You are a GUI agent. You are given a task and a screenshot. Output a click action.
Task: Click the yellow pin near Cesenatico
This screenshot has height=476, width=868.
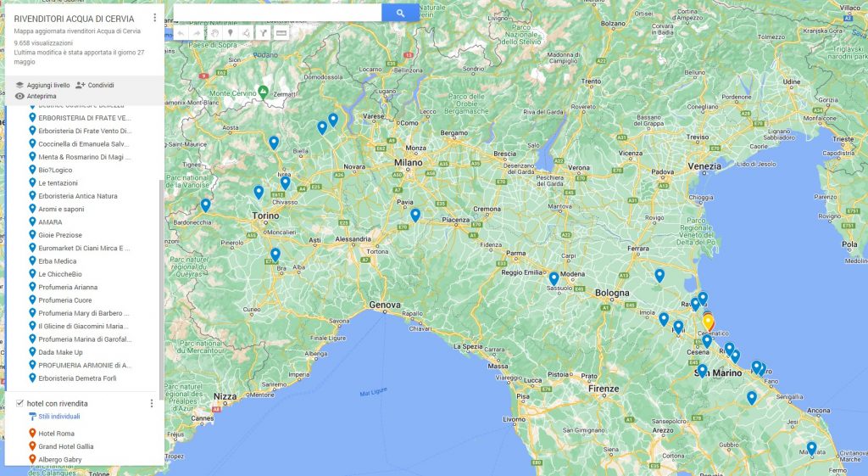click(x=708, y=322)
